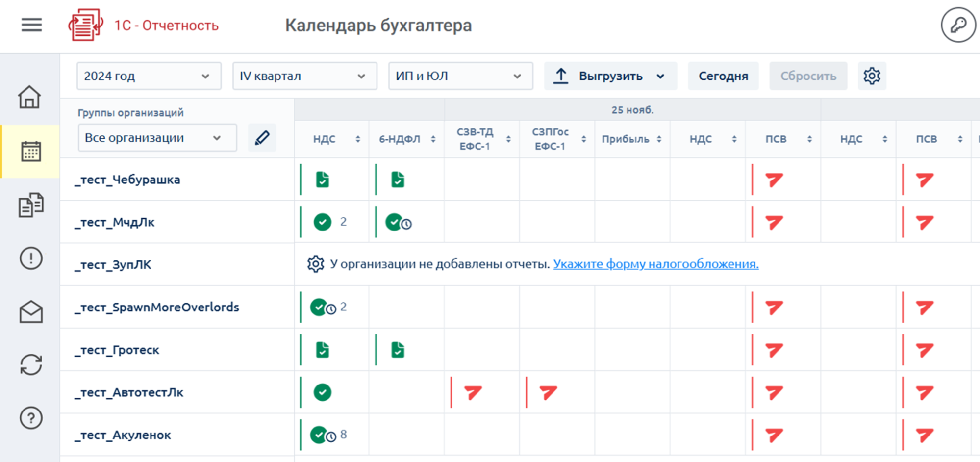Screen dimensions: 980x462
Task: Go to the home page in the sidebar
Action: click(29, 97)
